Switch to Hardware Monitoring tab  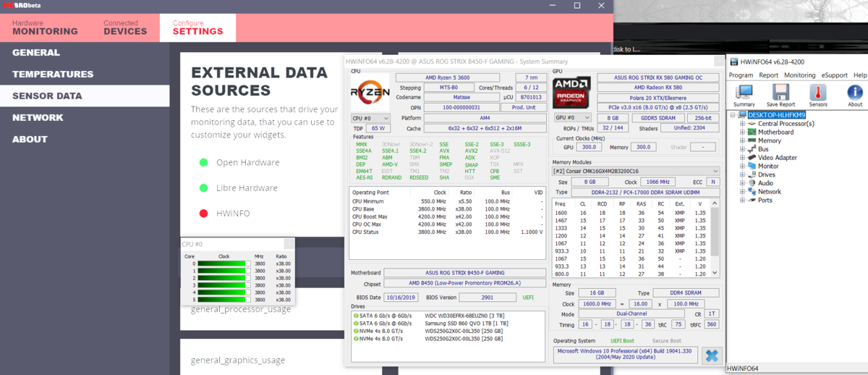point(45,28)
